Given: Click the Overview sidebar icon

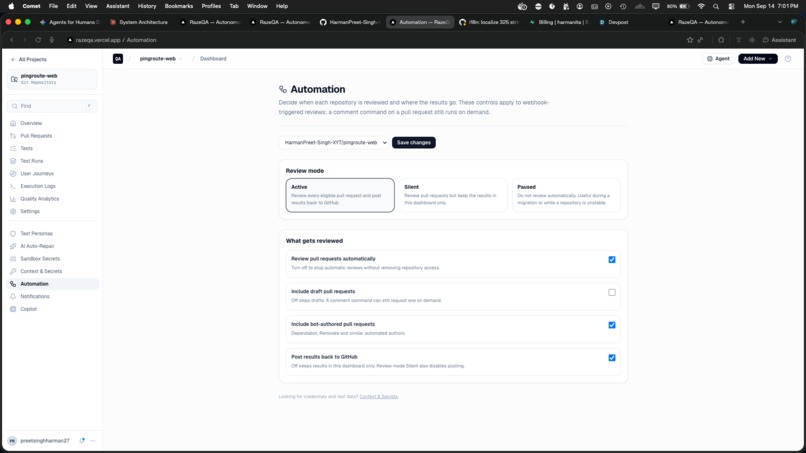Looking at the screenshot, I should (x=13, y=123).
